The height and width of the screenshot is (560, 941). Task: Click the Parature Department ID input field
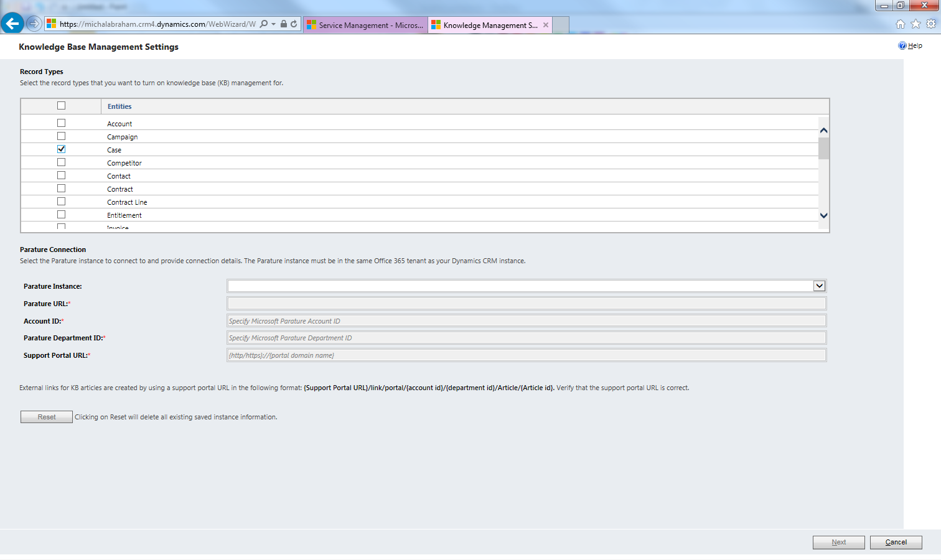click(527, 337)
